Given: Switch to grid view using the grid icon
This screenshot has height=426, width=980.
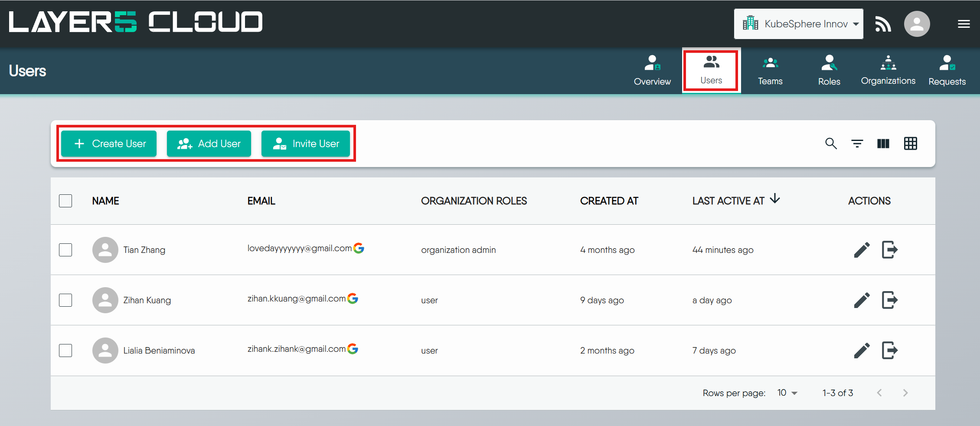Looking at the screenshot, I should click(x=911, y=144).
